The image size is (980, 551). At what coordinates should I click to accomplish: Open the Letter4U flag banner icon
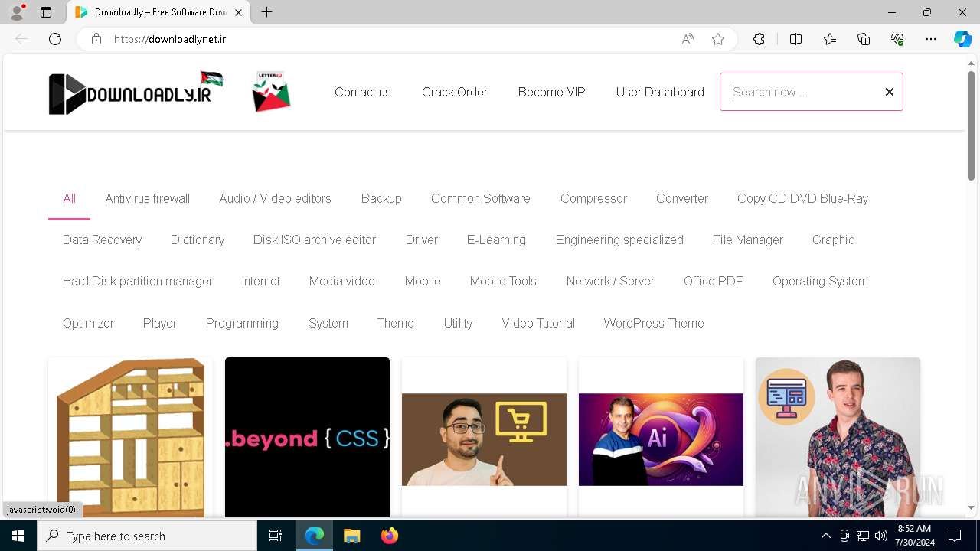coord(271,92)
